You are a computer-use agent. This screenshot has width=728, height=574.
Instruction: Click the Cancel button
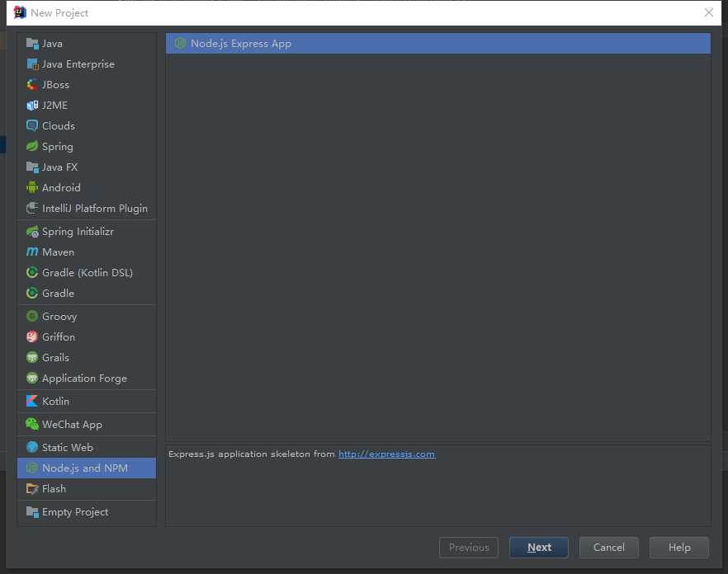click(x=608, y=547)
